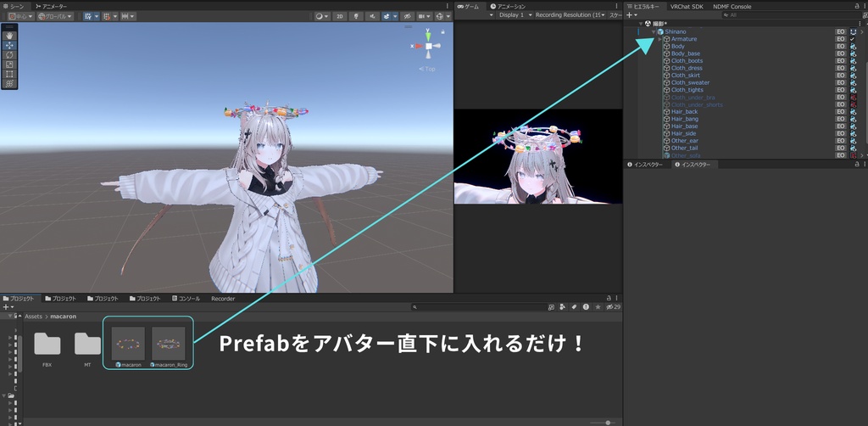
Task: Open the Recording Resolution dropdown
Action: 570,15
